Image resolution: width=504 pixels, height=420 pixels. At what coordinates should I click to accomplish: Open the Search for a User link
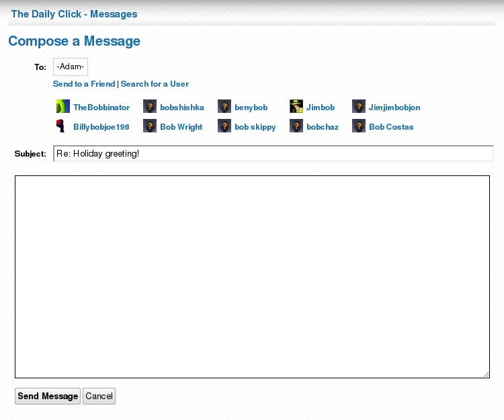click(x=155, y=84)
